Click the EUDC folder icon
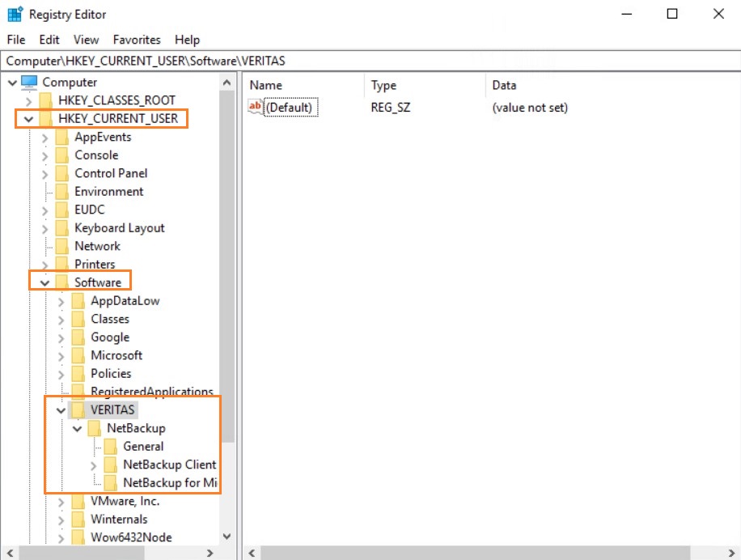The image size is (741, 560). [62, 210]
